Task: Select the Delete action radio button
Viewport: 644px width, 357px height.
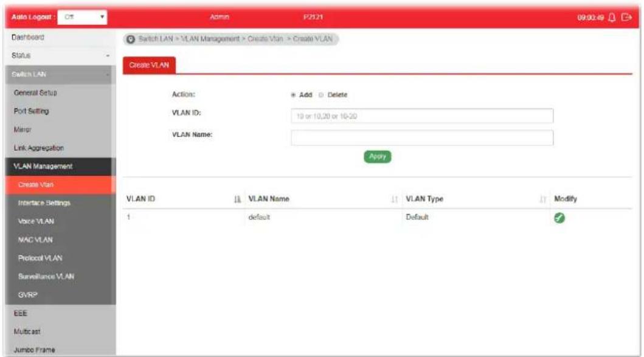Action: [321, 95]
